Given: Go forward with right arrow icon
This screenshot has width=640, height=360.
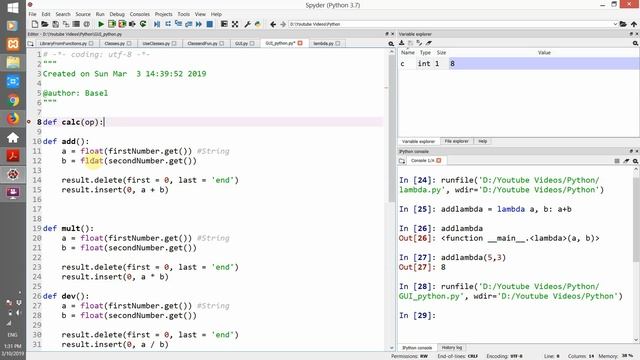Looking at the screenshot, I should (x=283, y=24).
